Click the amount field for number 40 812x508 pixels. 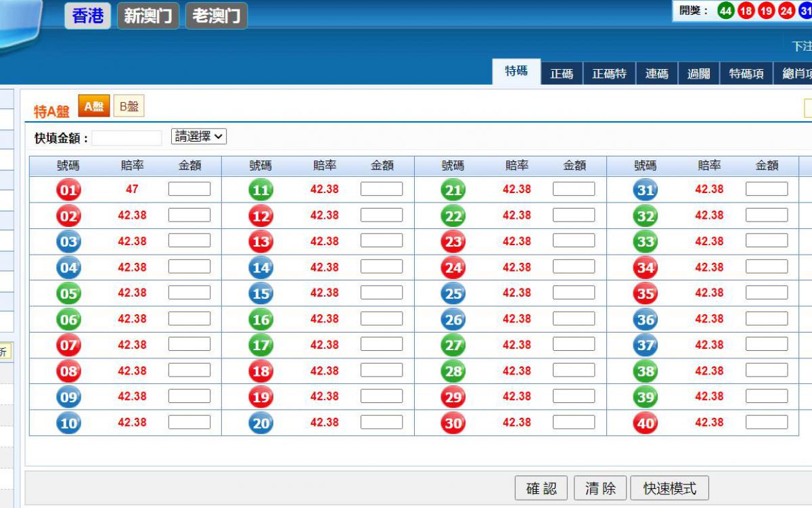[767, 422]
